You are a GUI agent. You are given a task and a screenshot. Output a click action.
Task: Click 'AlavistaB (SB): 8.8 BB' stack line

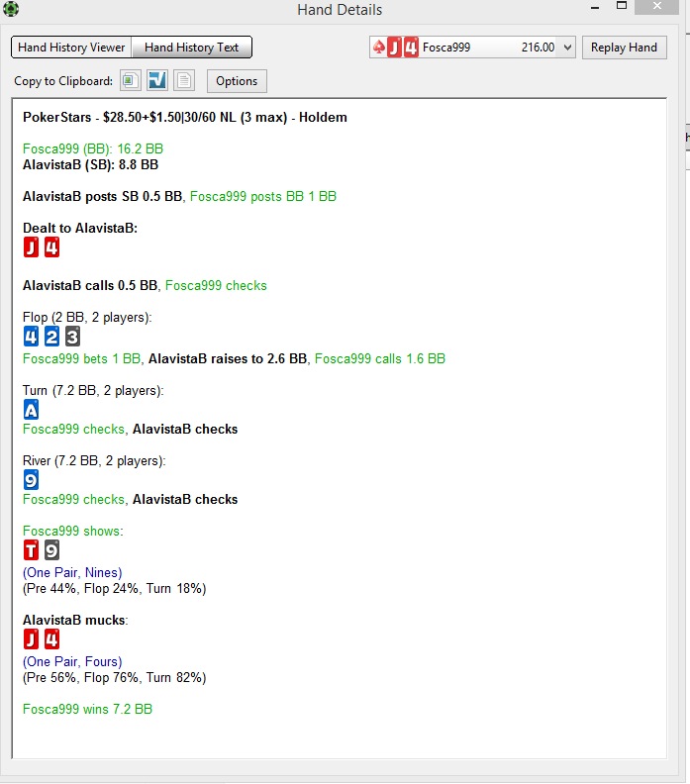point(90,165)
